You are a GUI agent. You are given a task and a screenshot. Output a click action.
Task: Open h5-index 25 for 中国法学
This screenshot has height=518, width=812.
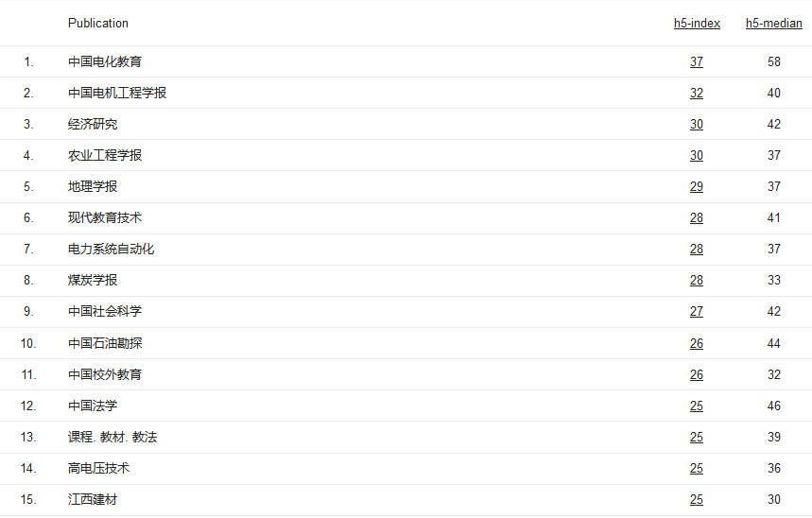pos(697,406)
